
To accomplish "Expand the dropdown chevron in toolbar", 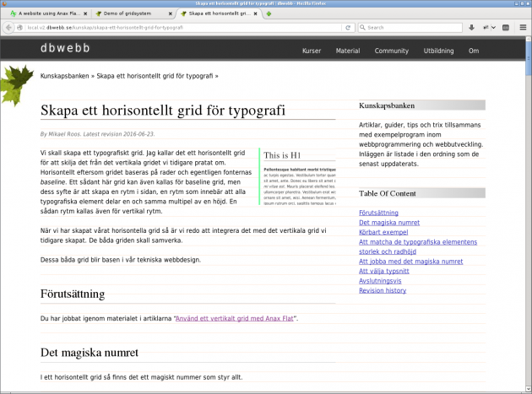I will coord(494,28).
